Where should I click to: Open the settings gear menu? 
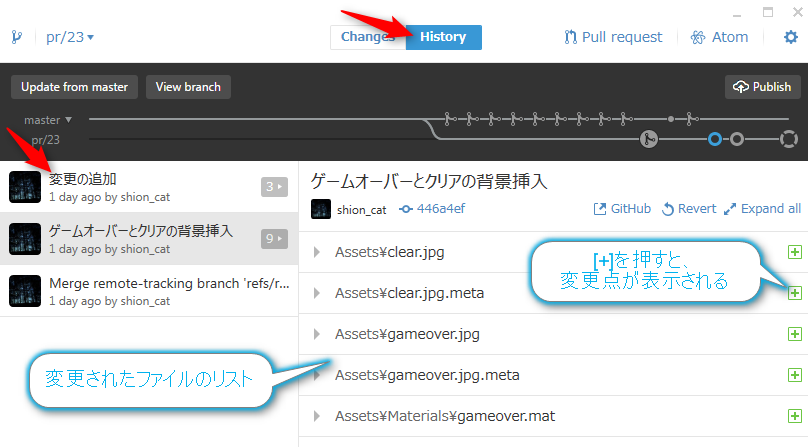tap(790, 37)
